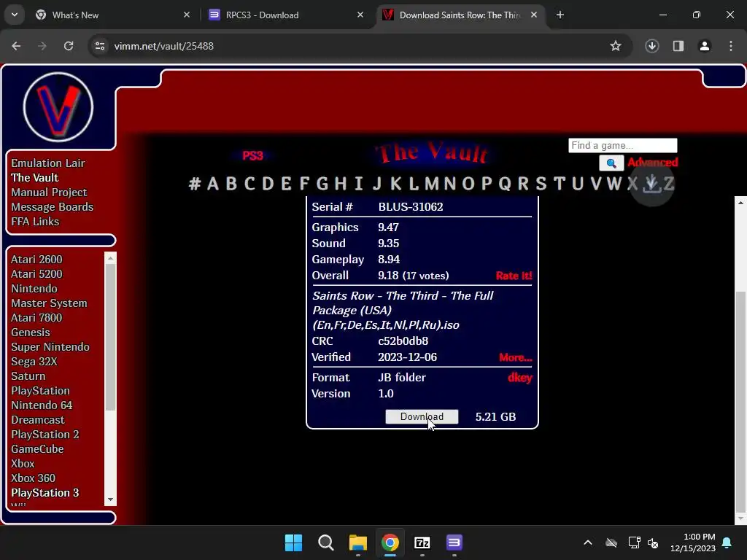
Task: Go forward with the forward arrow
Action: point(42,46)
